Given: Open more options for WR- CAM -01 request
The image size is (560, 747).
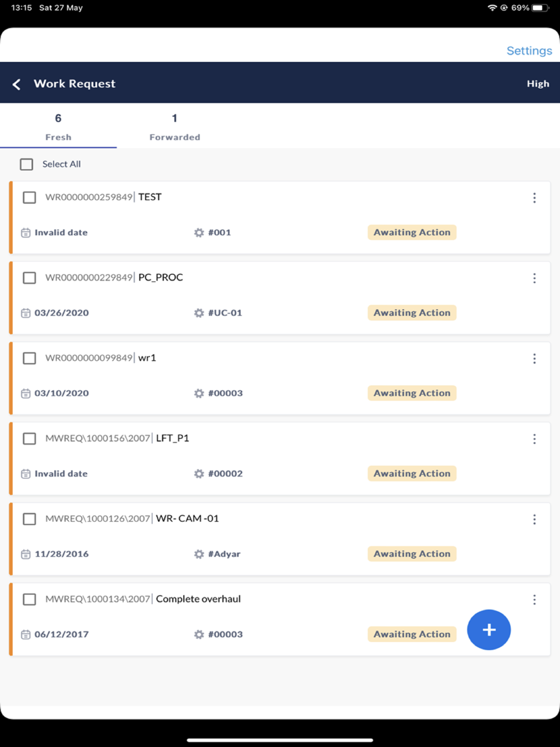Looking at the screenshot, I should [x=534, y=520].
